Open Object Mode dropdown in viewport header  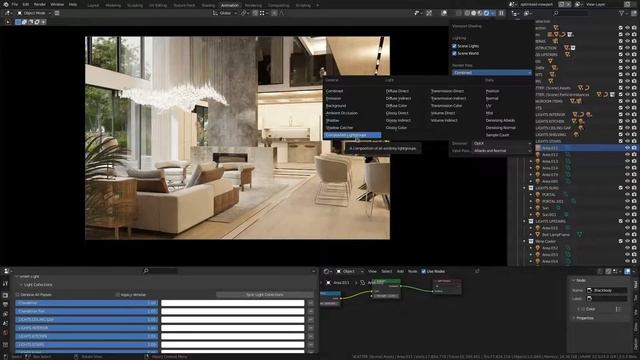34,13
